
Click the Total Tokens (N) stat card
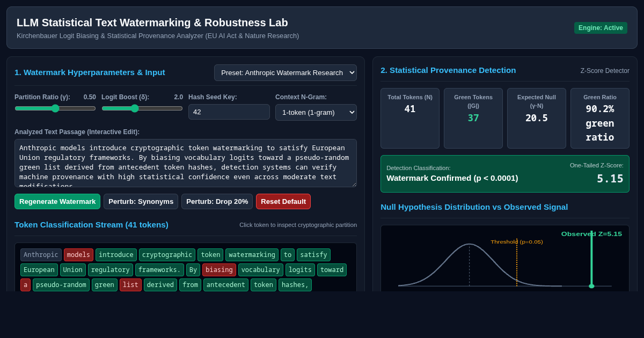pos(410,118)
